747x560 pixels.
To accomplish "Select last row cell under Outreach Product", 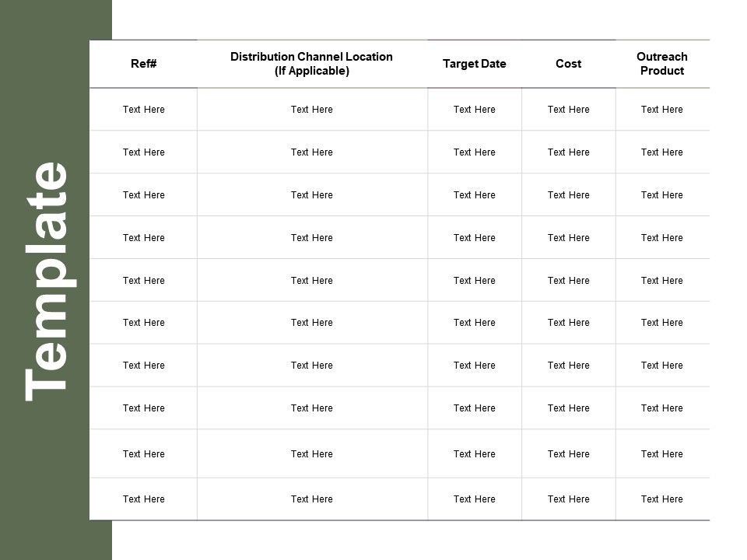I will pos(661,499).
